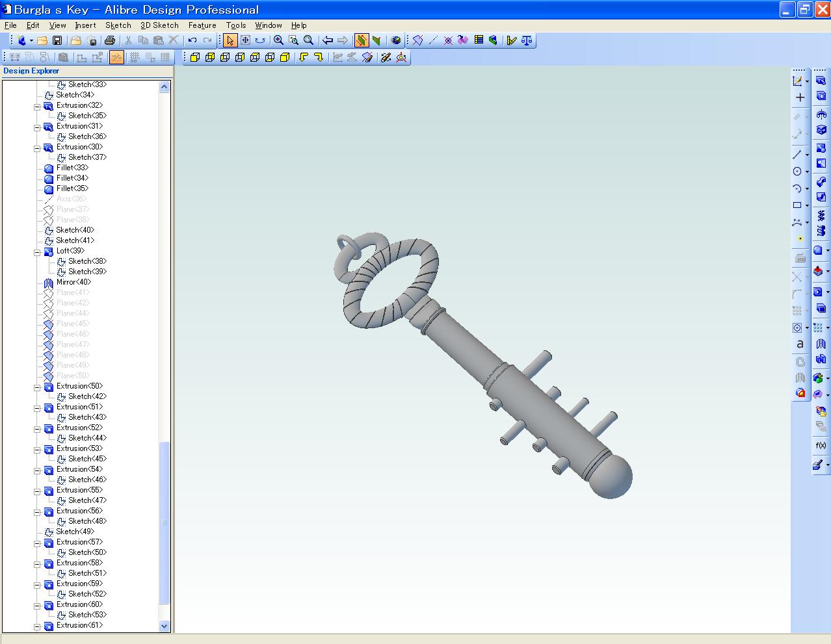The width and height of the screenshot is (831, 644).
Task: Click the Text 'a' tool icon
Action: [x=800, y=344]
